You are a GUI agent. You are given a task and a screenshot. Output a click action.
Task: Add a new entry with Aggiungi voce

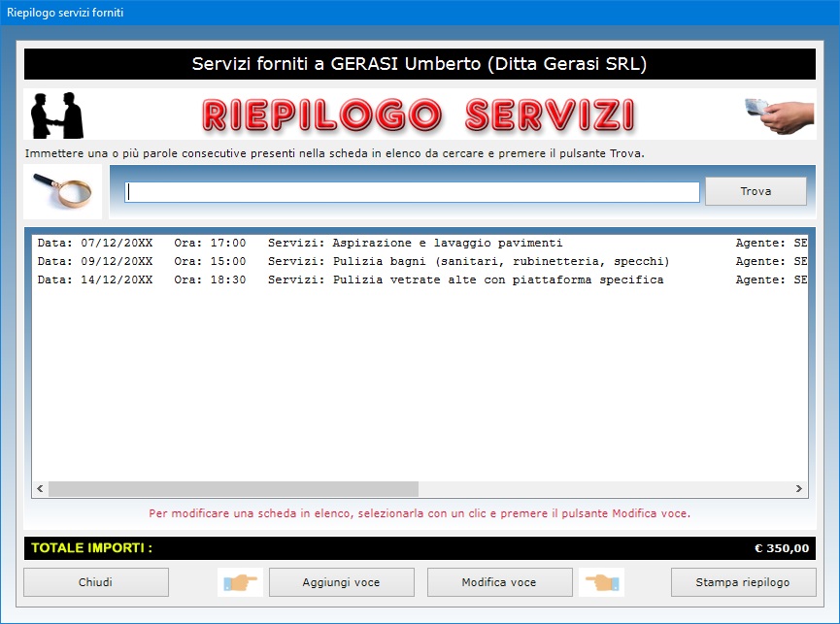341,582
